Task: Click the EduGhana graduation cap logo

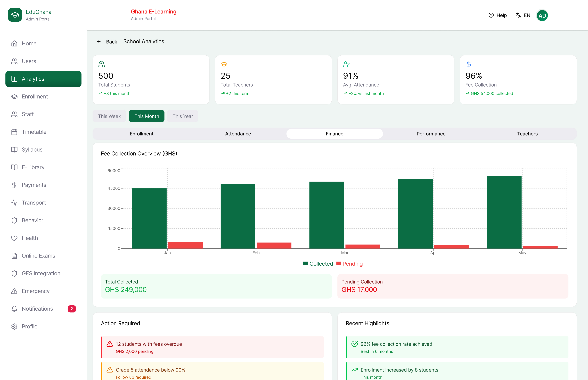Action: [15, 15]
